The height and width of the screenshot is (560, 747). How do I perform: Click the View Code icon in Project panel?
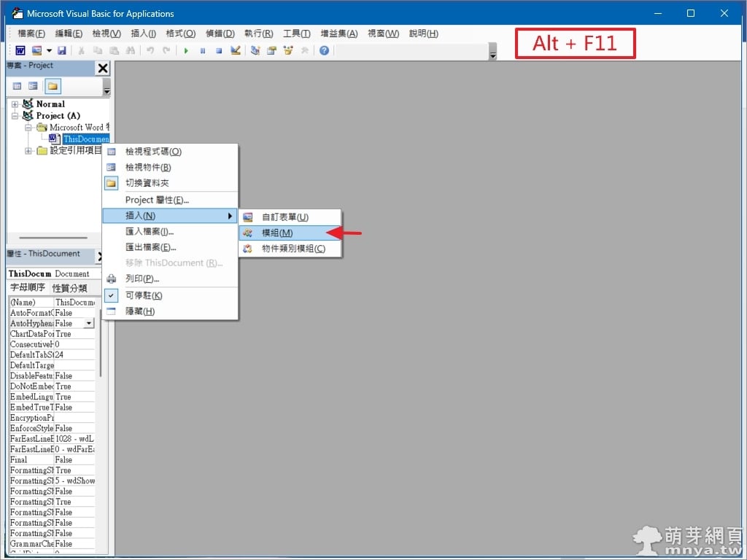click(17, 86)
